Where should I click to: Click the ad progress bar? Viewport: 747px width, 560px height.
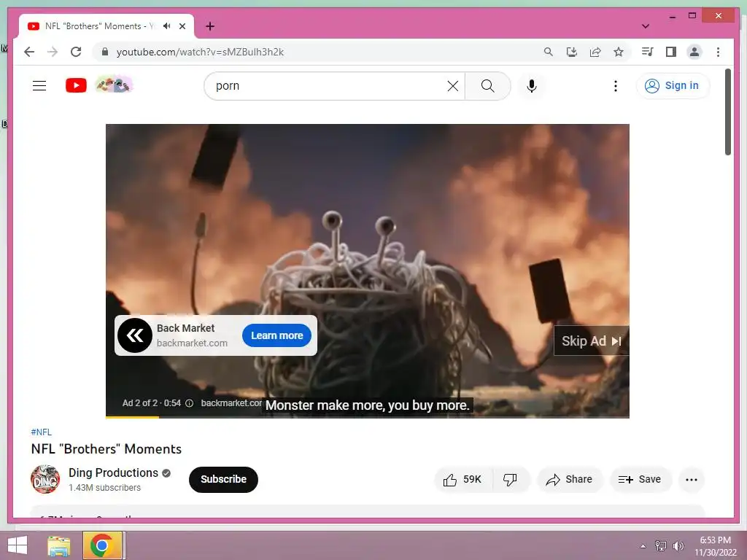click(368, 417)
